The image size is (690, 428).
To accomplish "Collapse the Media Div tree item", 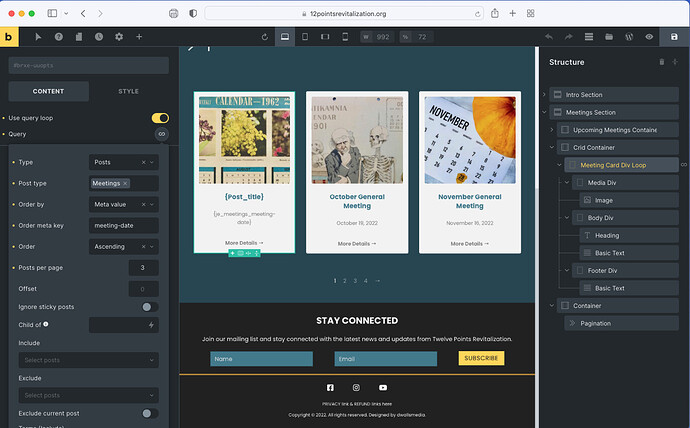I will (567, 183).
